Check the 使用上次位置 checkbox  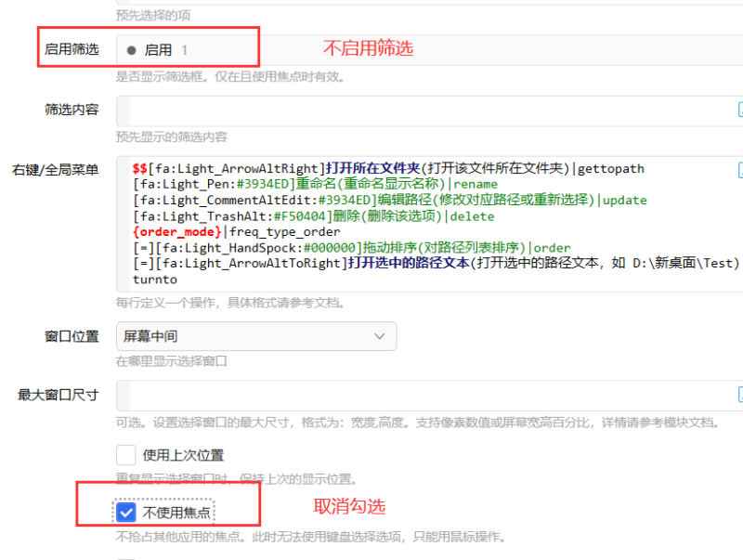(x=126, y=455)
